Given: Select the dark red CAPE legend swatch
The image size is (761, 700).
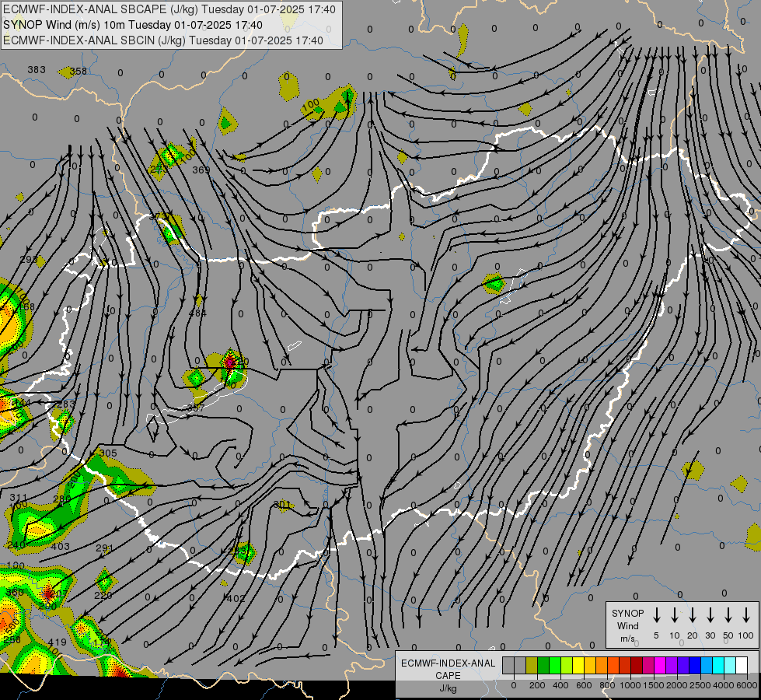Looking at the screenshot, I should (637, 665).
